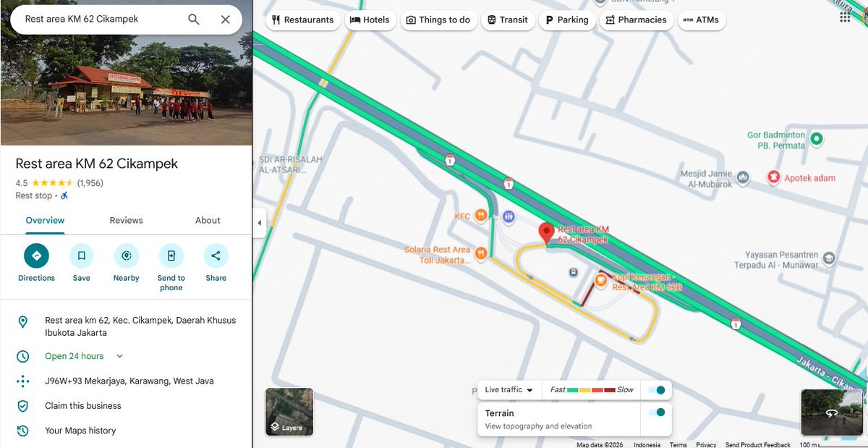Switch to the Reviews tab

[126, 221]
